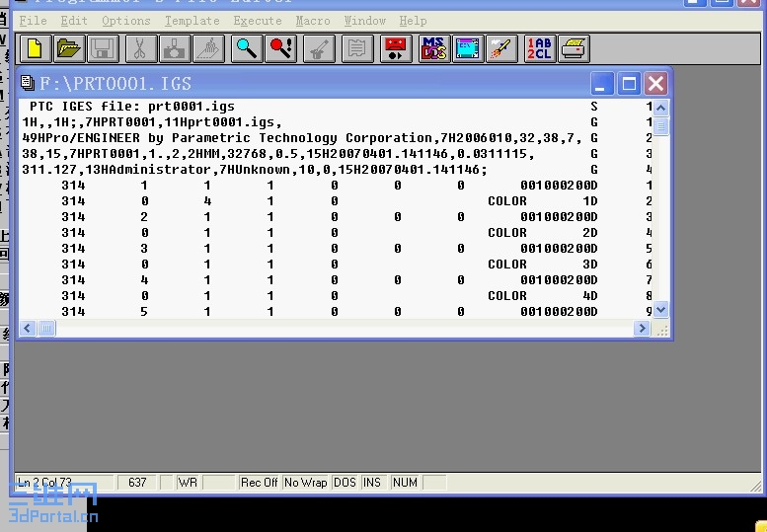Click the line starting '38,15,7HPRT0001'
Image resolution: width=767 pixels, height=532 pixels.
pos(277,154)
